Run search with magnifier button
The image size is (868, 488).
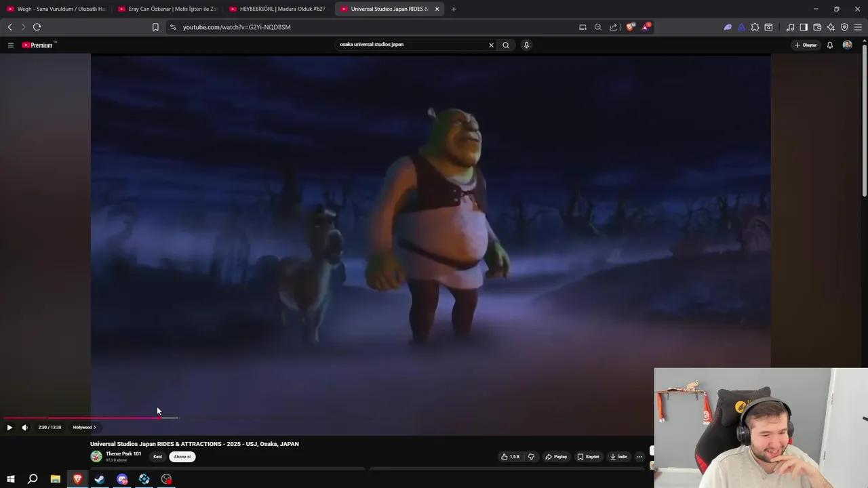(506, 45)
